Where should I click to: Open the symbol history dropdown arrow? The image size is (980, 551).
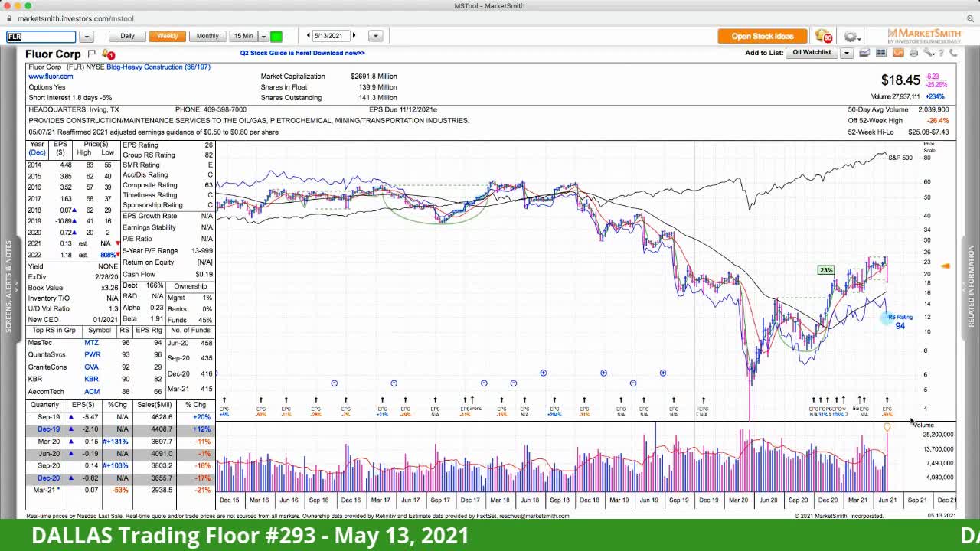click(x=86, y=36)
